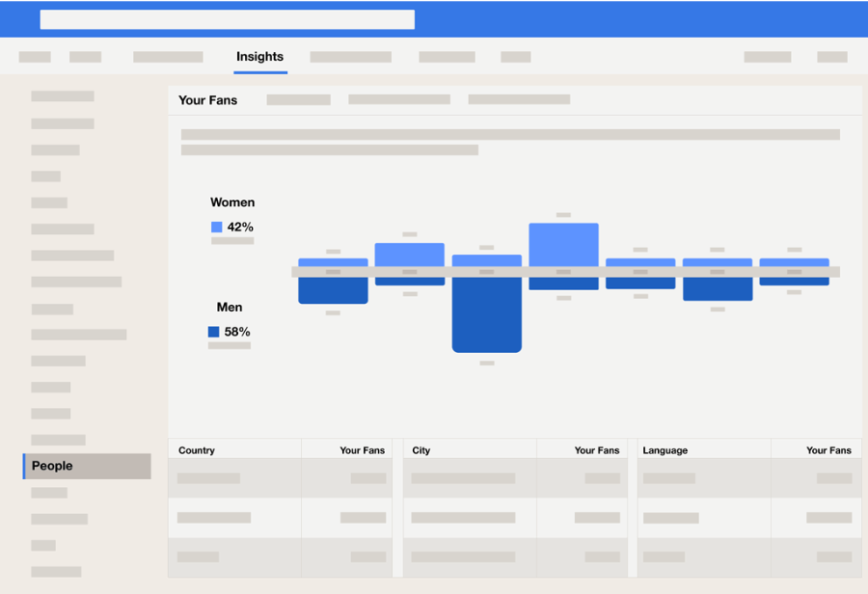Click the 58% Men percentage value

(237, 332)
